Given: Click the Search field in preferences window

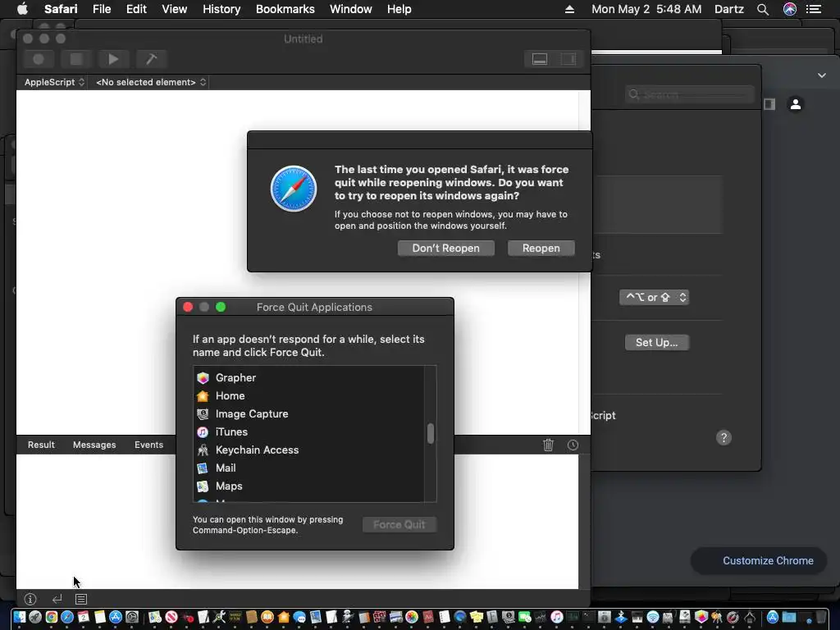Looking at the screenshot, I should [x=689, y=95].
